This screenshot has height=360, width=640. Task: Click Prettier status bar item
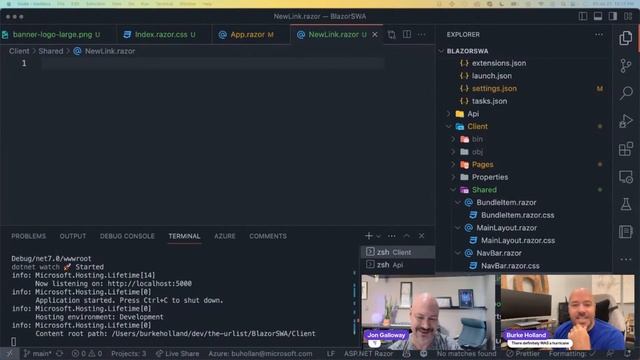tap(523, 353)
